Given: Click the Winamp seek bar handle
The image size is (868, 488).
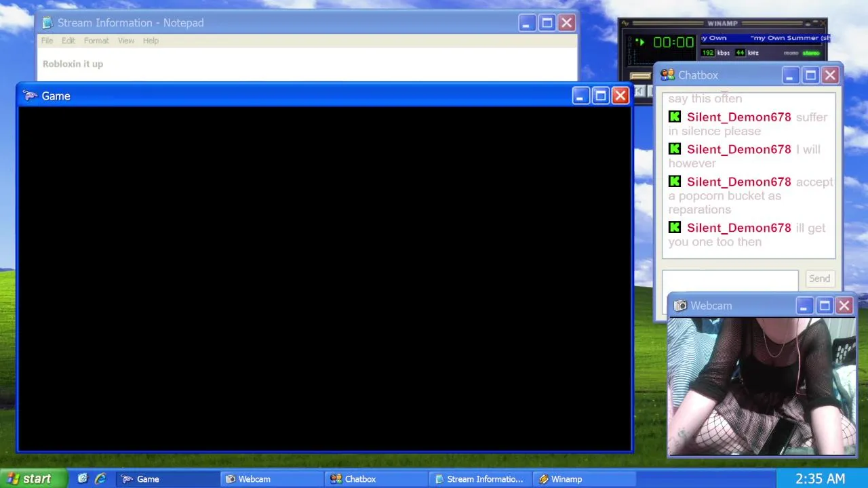Looking at the screenshot, I should pos(640,75).
